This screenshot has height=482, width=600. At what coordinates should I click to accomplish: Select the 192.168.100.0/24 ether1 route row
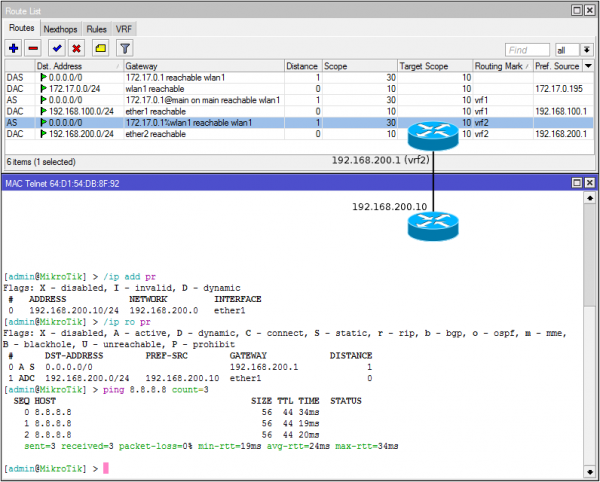(299, 111)
